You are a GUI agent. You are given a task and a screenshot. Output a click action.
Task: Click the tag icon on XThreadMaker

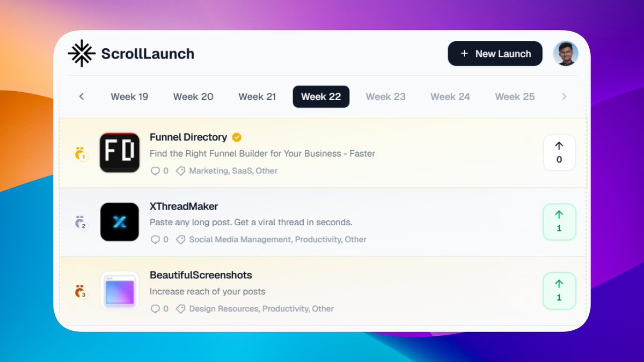pos(181,239)
